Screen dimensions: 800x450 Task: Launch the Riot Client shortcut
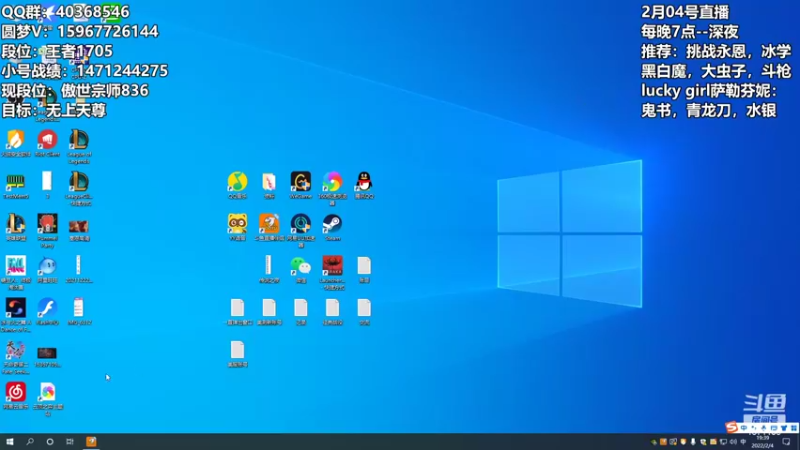(x=47, y=139)
